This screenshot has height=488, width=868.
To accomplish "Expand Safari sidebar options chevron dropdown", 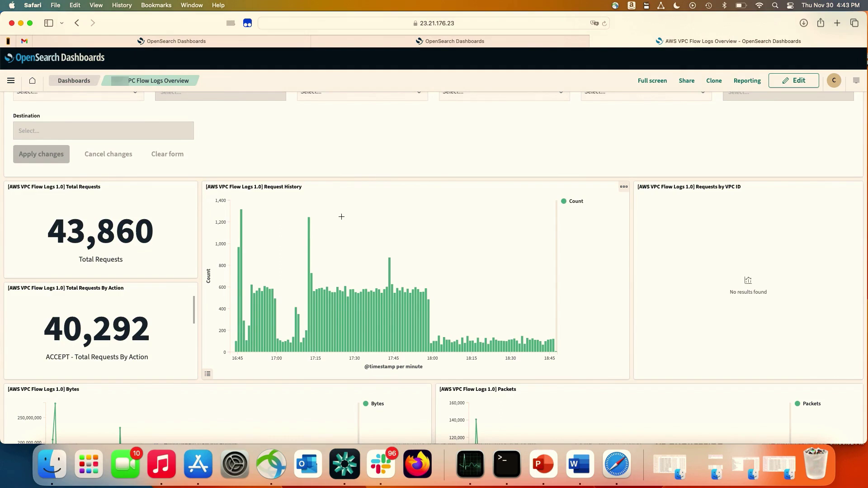I will (x=61, y=23).
